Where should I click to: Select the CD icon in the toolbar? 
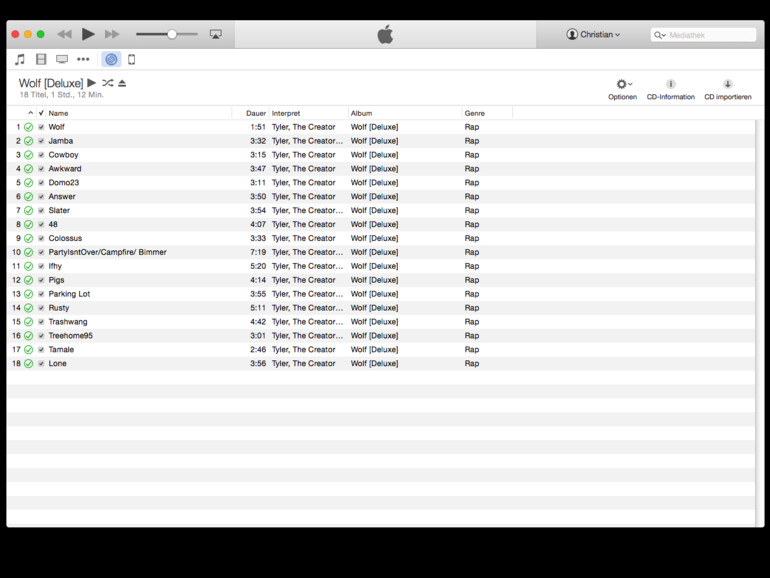pyautogui.click(x=111, y=59)
